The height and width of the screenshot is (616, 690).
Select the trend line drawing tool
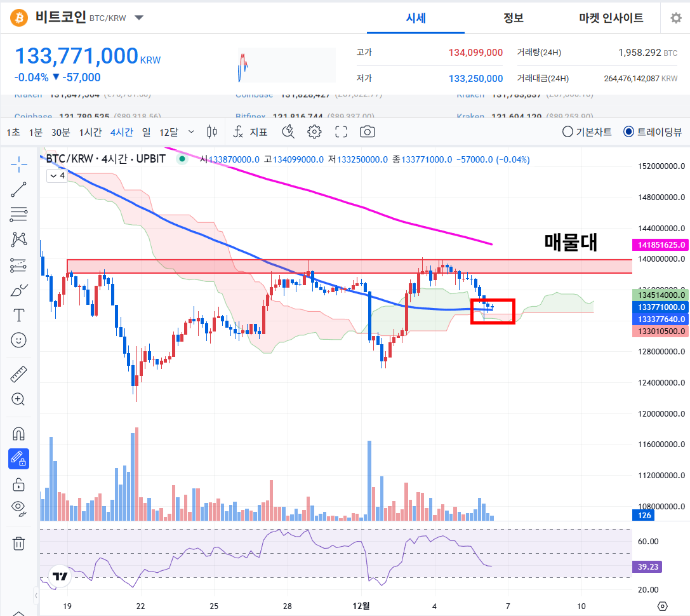18,189
